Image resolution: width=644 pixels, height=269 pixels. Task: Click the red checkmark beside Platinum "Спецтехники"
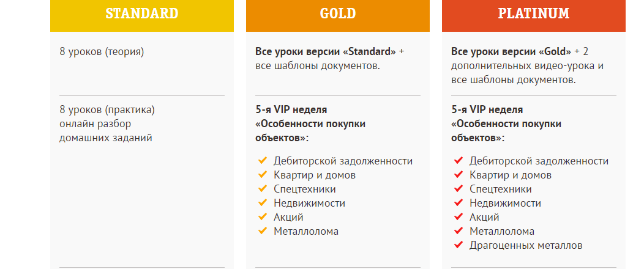[459, 189]
